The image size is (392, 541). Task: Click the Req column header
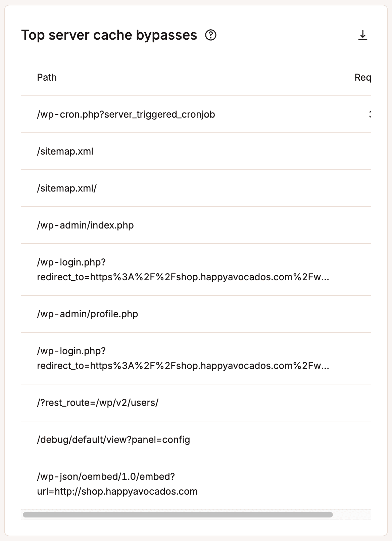364,78
